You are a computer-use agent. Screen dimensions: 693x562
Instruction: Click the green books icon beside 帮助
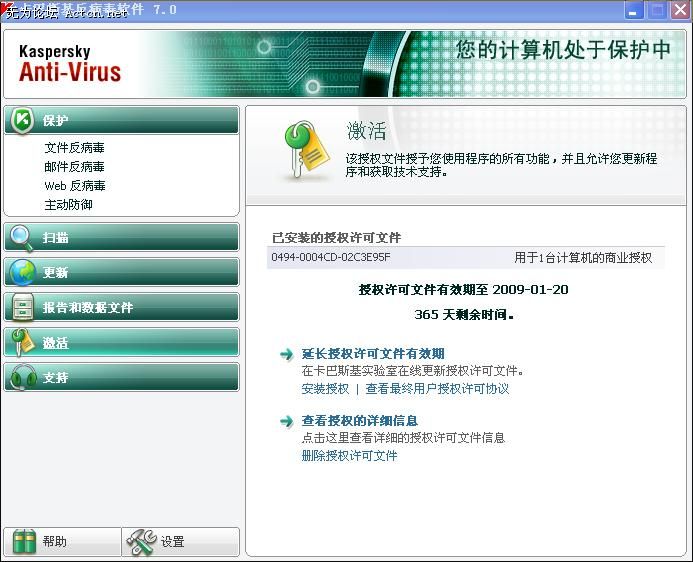coord(24,541)
